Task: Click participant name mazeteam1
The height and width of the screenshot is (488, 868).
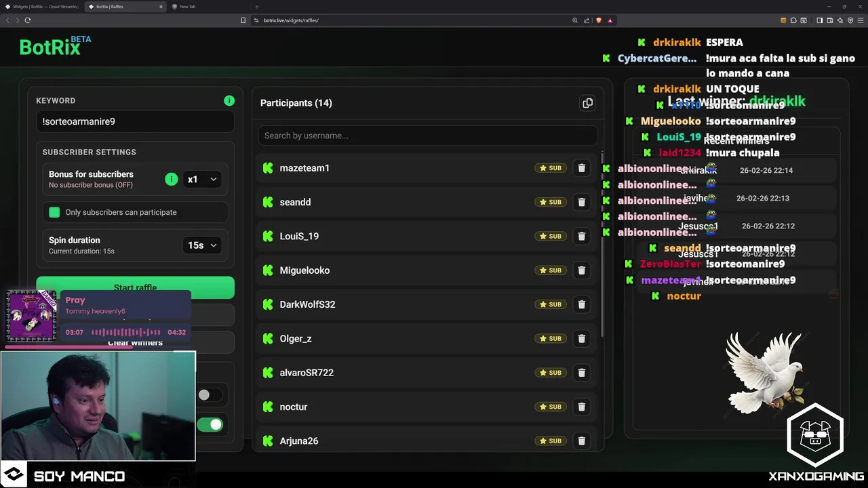Action: coord(304,168)
